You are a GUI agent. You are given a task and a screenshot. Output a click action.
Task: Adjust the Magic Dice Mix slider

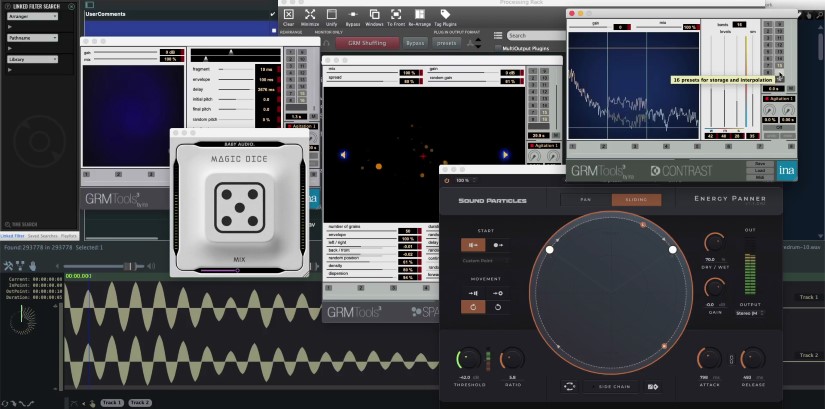[x=238, y=269]
